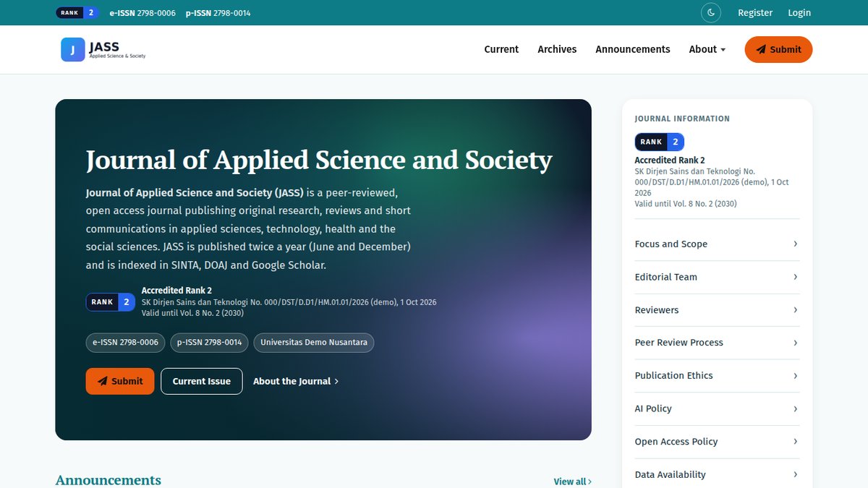
Task: Follow the About the Journal link
Action: pos(296,381)
